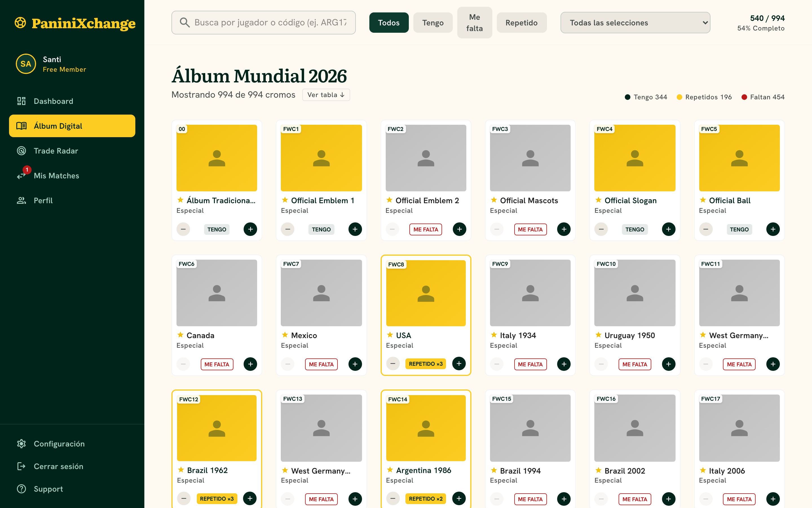Decrease the Official Emblem 1 count
812x508 pixels.
coord(288,229)
